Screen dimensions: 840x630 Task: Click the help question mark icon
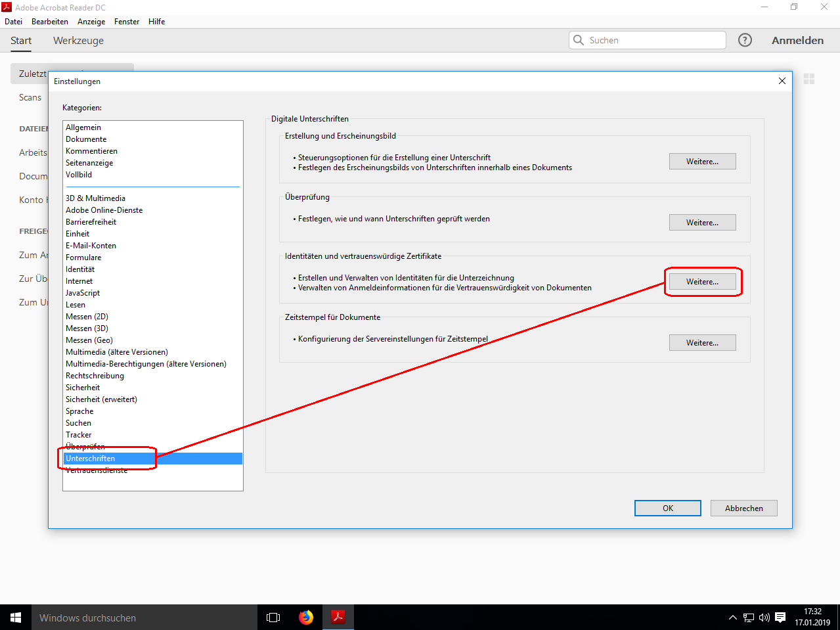[745, 40]
